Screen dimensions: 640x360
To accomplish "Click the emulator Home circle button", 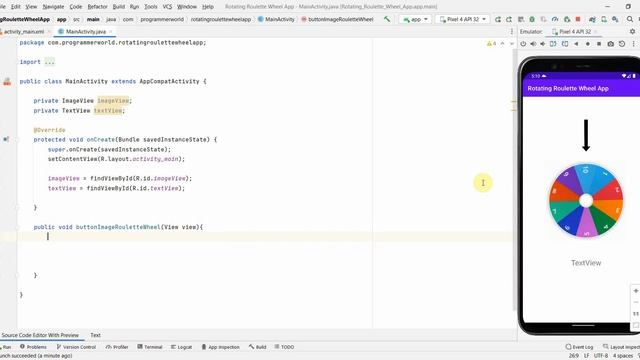I will (x=588, y=44).
